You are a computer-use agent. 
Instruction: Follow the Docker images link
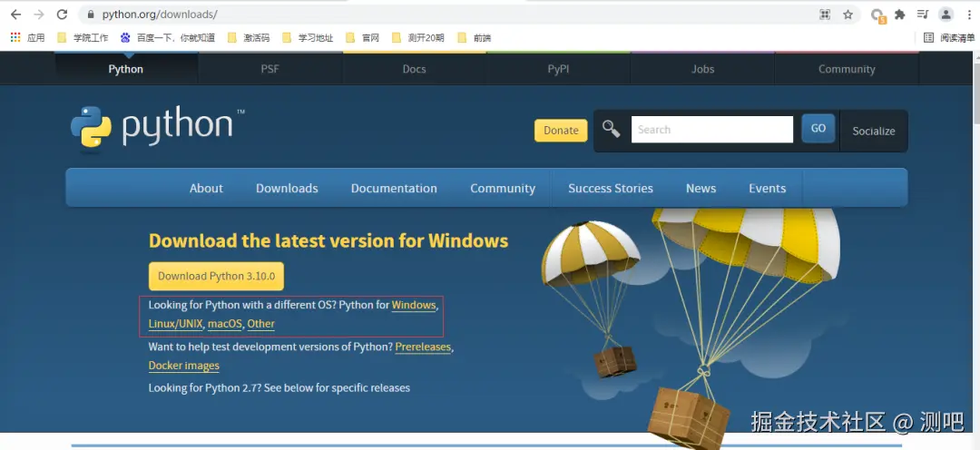[183, 366]
